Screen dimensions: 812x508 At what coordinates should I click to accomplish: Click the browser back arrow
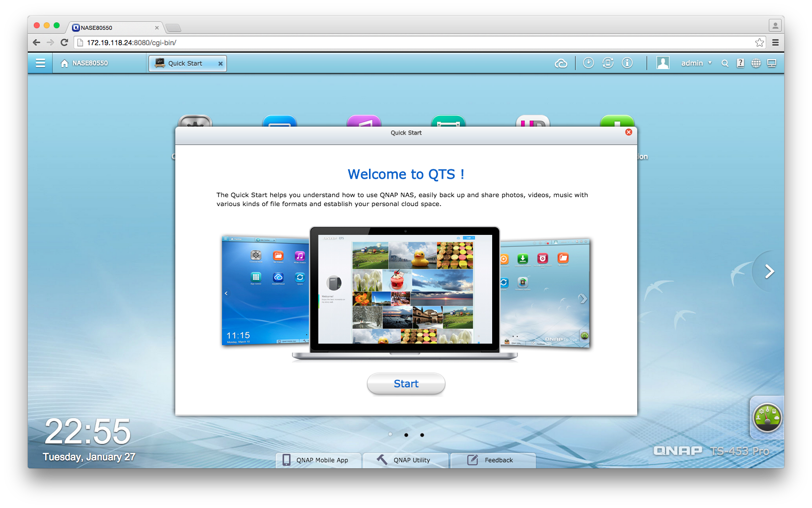[36, 43]
